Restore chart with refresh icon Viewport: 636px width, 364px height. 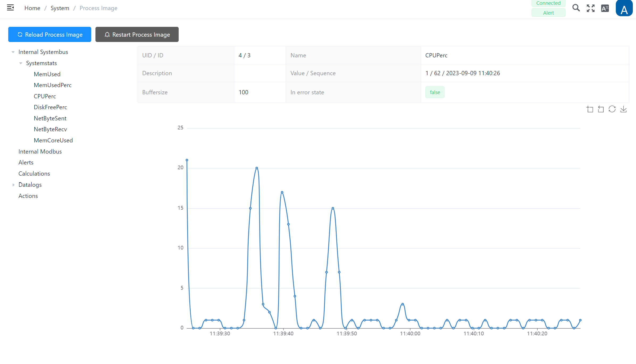click(x=612, y=109)
